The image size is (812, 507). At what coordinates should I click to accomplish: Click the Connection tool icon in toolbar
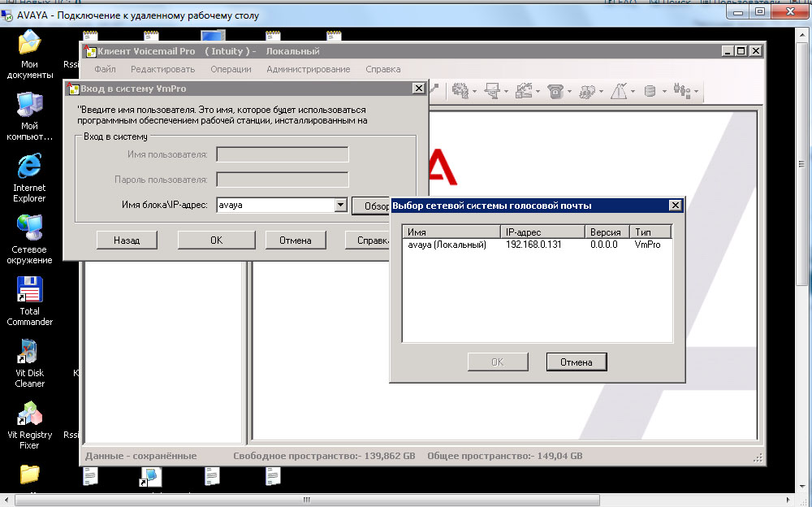434,89
